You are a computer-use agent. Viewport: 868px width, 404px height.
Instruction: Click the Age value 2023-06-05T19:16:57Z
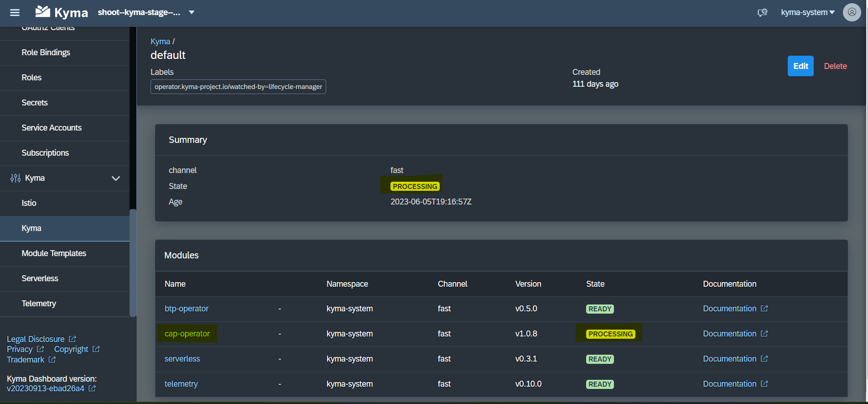pyautogui.click(x=431, y=202)
